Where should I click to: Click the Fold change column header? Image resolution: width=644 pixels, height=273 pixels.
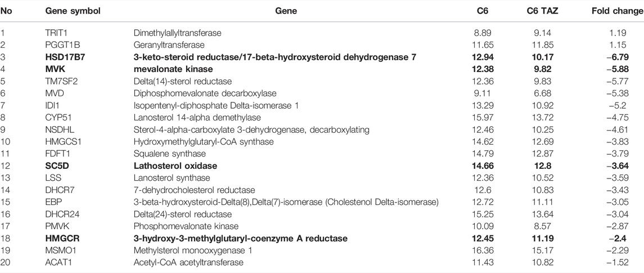(x=618, y=11)
